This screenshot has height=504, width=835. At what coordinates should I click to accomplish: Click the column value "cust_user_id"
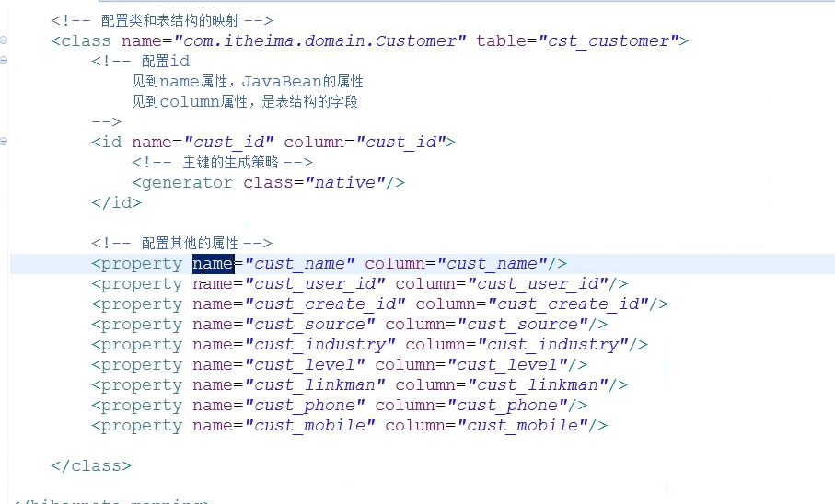[x=538, y=283]
